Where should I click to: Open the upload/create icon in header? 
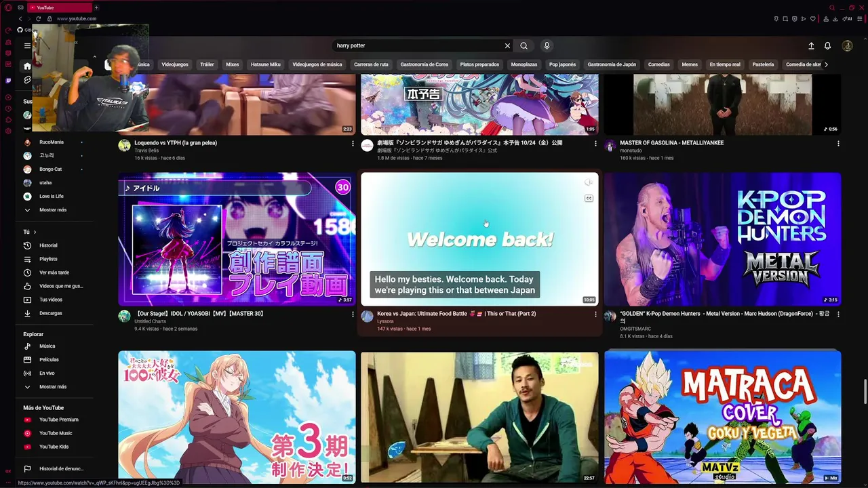(811, 45)
